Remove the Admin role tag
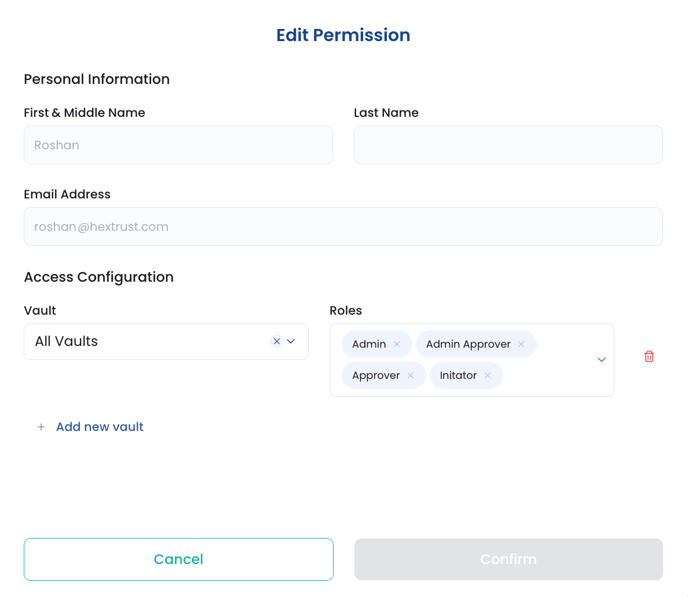688x597 pixels. (x=397, y=344)
